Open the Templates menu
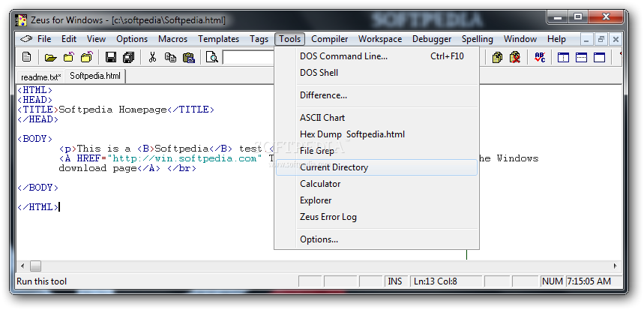Viewport: 644px width, 310px height. [x=218, y=39]
